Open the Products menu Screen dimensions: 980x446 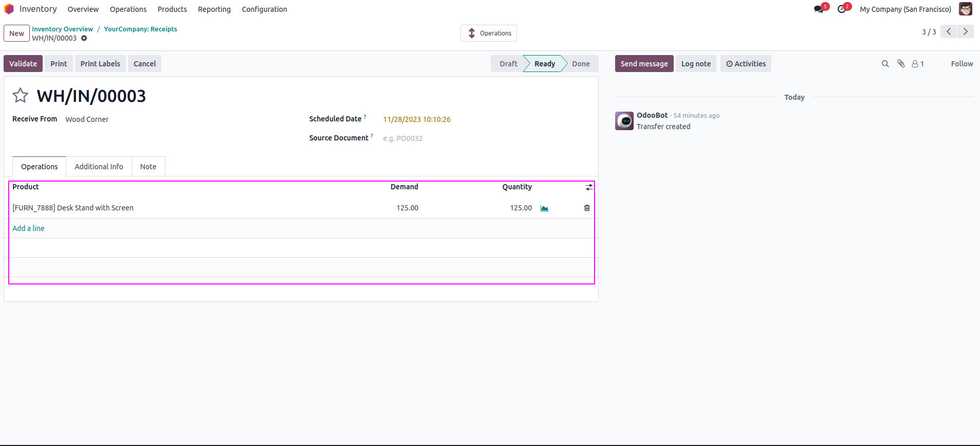pos(172,9)
